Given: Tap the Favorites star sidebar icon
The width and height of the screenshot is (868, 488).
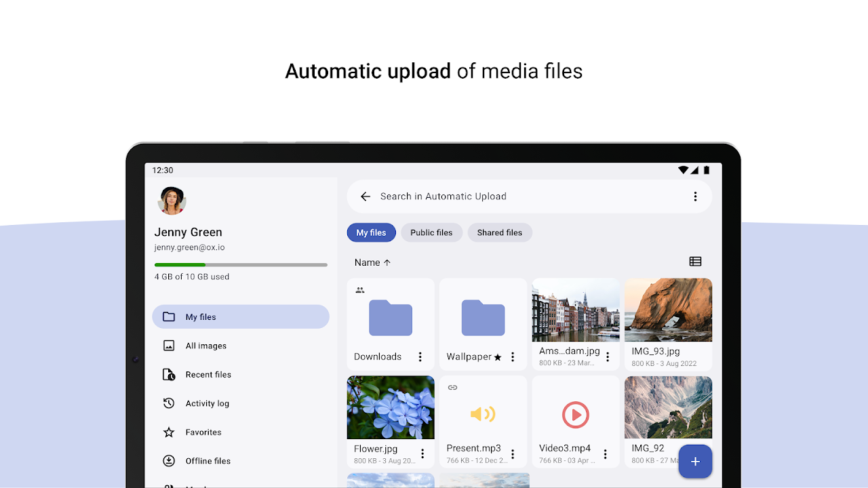Looking at the screenshot, I should (169, 432).
